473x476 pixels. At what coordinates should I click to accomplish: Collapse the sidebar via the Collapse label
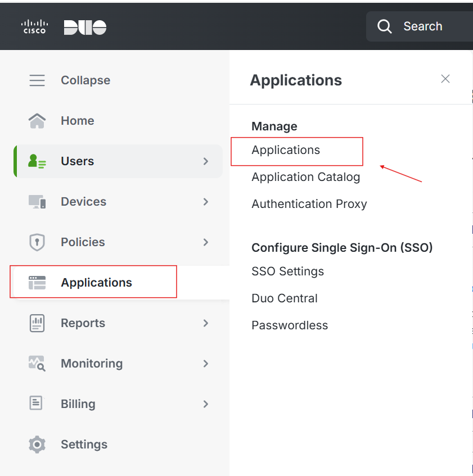coord(85,80)
